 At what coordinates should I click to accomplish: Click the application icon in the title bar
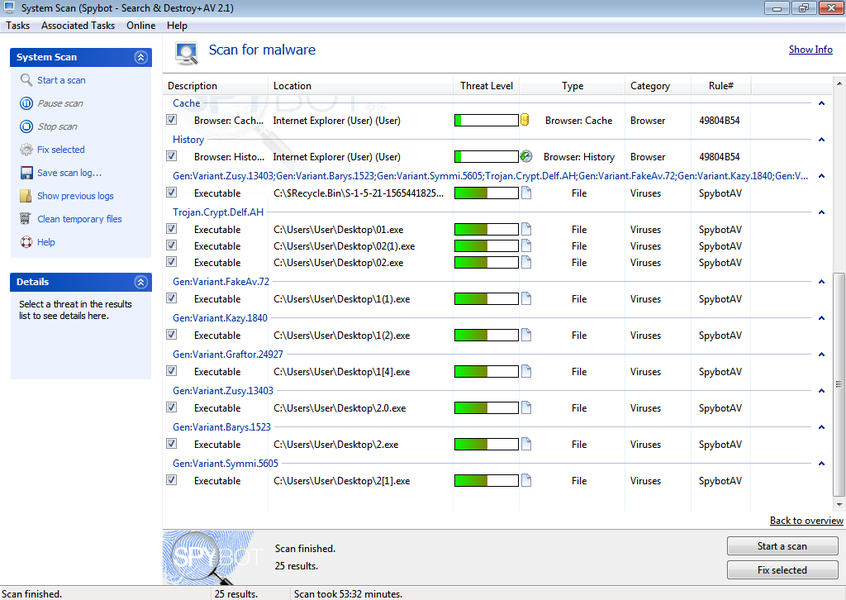tap(9, 8)
